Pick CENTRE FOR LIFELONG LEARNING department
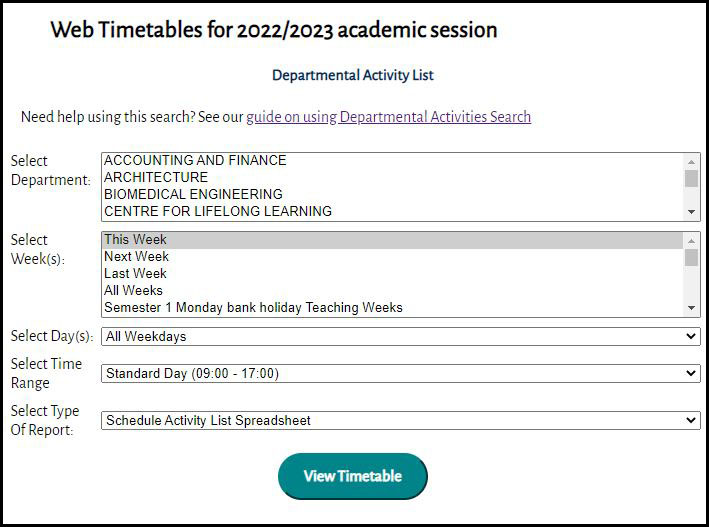The width and height of the screenshot is (709, 527). click(x=218, y=211)
